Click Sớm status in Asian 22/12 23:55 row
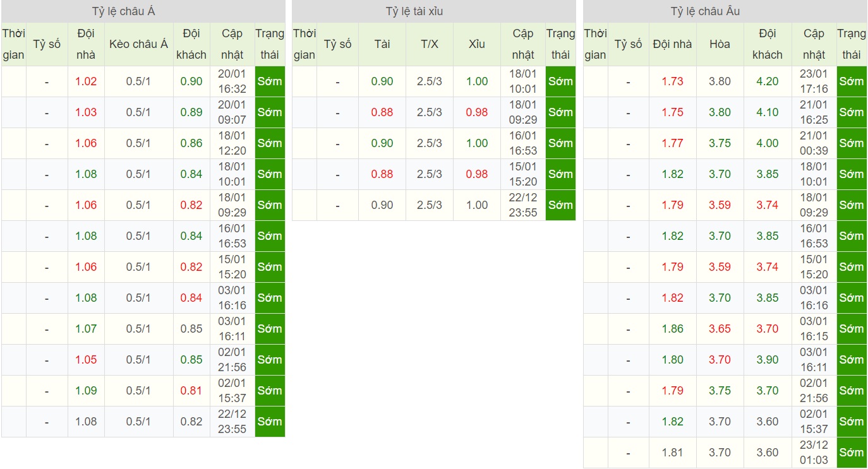The width and height of the screenshot is (868, 469). click(270, 422)
